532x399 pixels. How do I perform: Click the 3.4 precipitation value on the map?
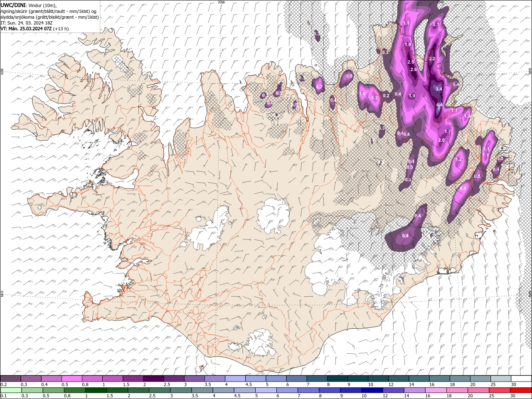[438, 89]
